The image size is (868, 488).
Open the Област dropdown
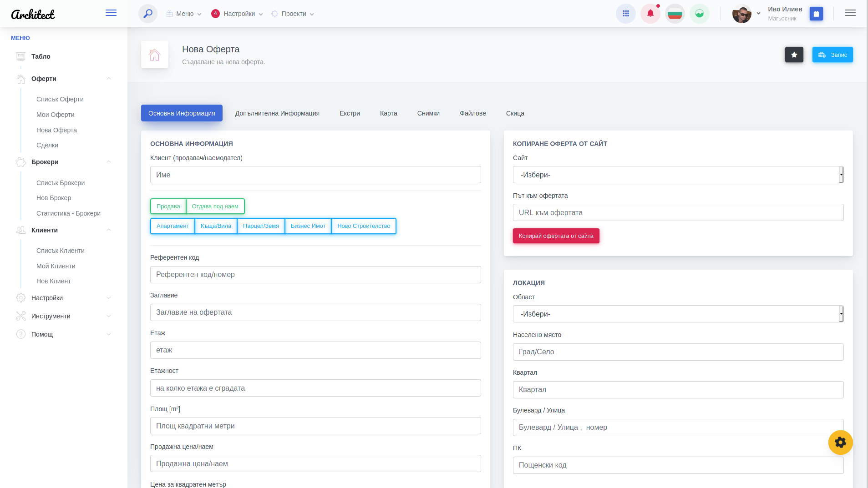(678, 314)
